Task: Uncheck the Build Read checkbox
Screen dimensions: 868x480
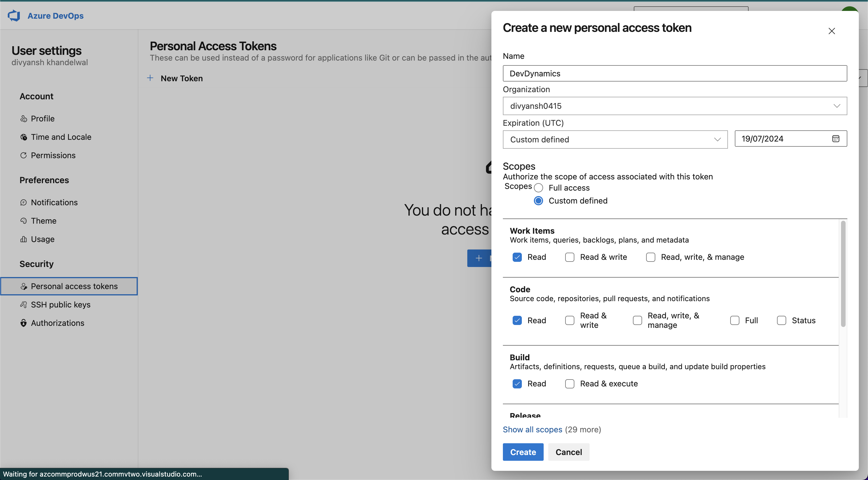Action: coord(517,384)
